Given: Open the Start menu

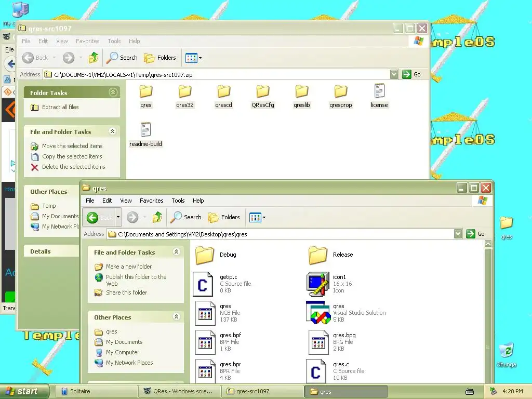Looking at the screenshot, I should 25,392.
